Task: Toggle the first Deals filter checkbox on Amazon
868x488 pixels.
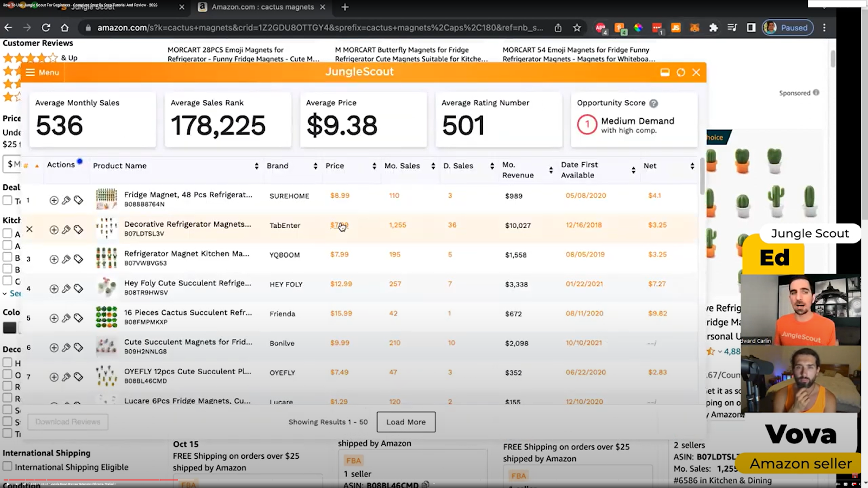Action: (x=7, y=200)
